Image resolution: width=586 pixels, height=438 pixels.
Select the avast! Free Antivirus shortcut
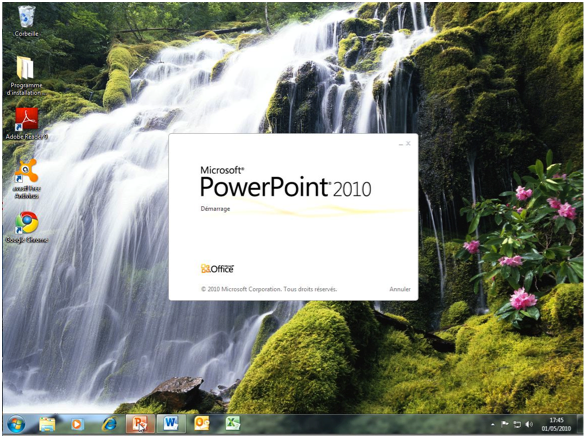tap(26, 178)
